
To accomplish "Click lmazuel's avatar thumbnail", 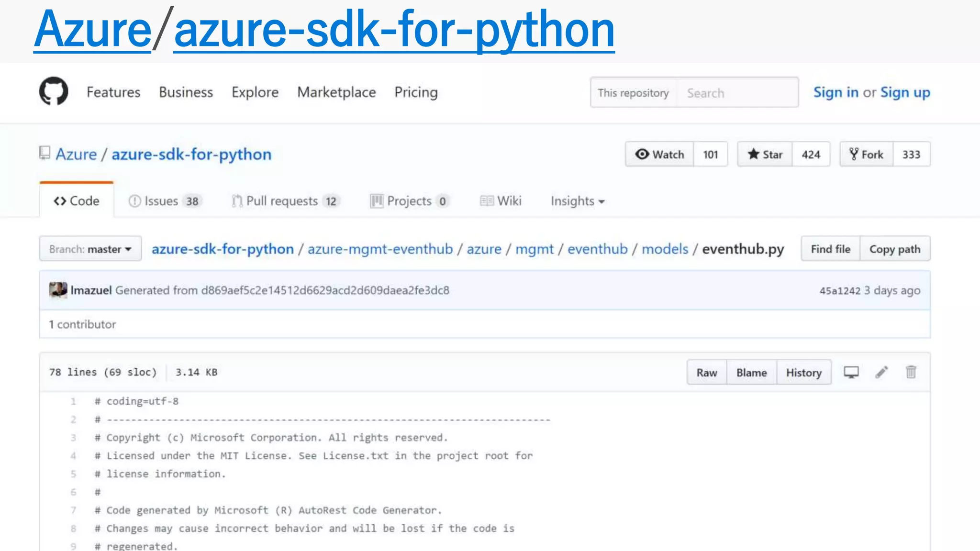I will (58, 290).
